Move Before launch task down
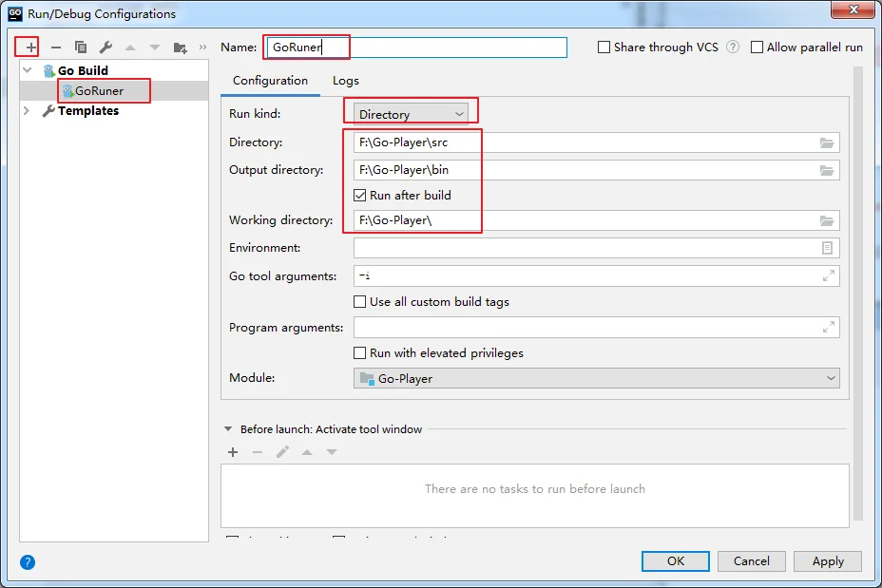Image resolution: width=882 pixels, height=588 pixels. pos(332,452)
